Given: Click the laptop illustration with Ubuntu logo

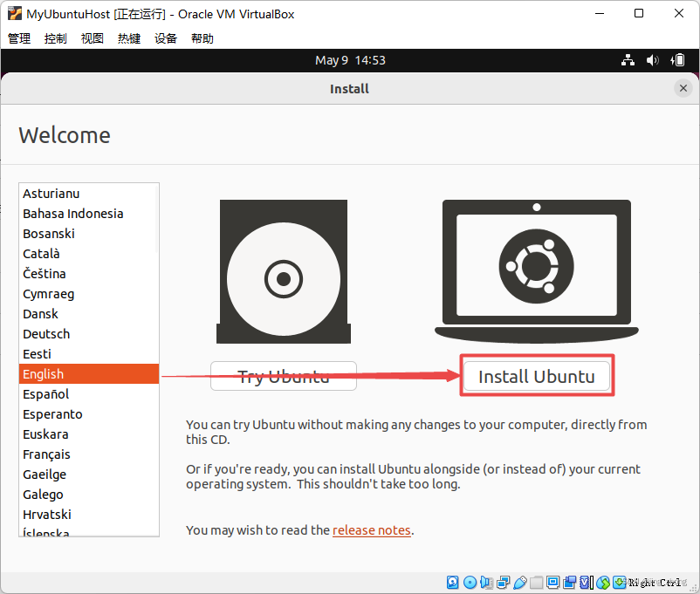Looking at the screenshot, I should pyautogui.click(x=537, y=271).
